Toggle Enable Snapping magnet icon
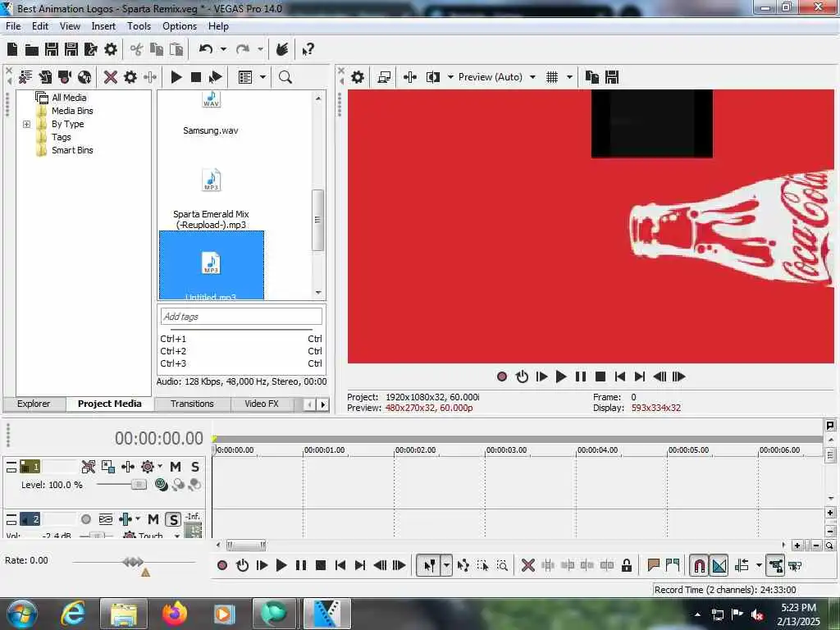 (699, 565)
